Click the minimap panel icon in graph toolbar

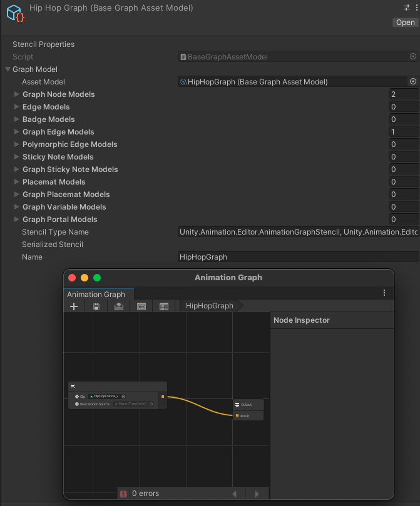tap(164, 306)
